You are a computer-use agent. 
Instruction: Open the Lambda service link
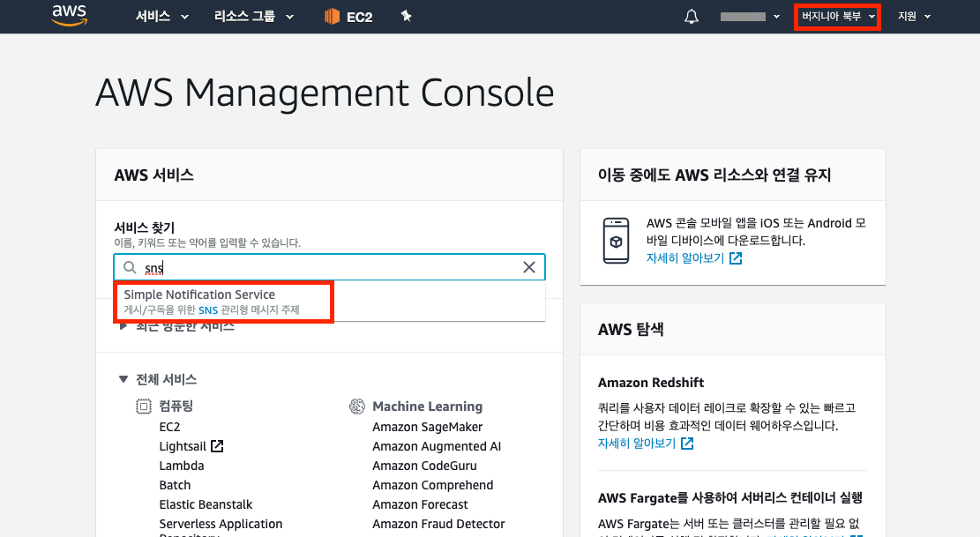click(x=181, y=466)
